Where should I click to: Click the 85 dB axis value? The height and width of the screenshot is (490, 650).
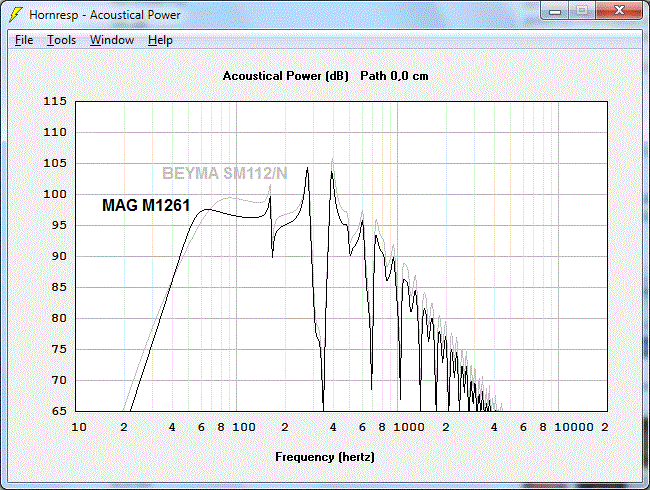(59, 287)
